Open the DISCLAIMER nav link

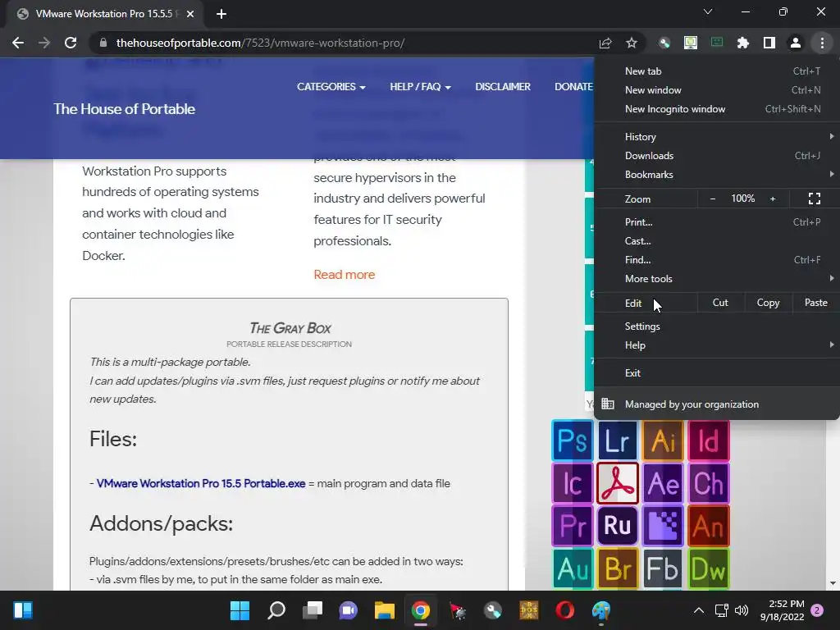pyautogui.click(x=503, y=87)
